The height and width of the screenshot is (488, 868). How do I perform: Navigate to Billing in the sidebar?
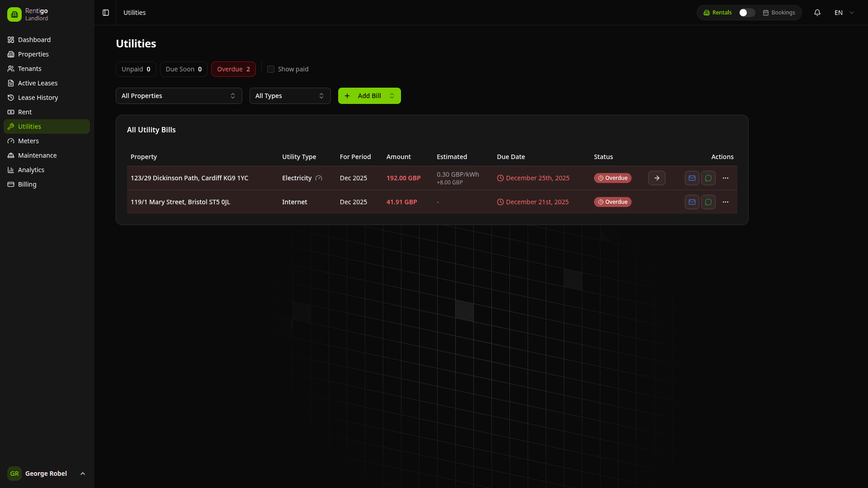(x=27, y=184)
